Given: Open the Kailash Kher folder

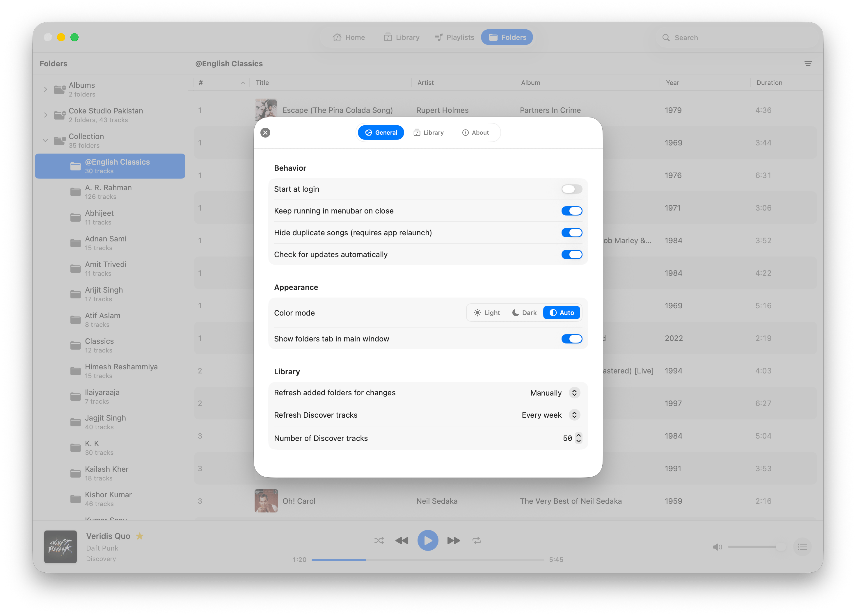Looking at the screenshot, I should (110, 473).
